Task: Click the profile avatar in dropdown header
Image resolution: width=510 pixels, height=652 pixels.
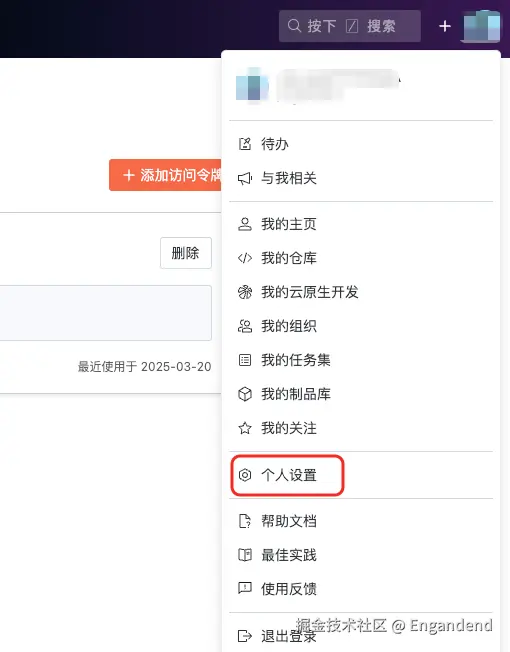Action: point(252,85)
